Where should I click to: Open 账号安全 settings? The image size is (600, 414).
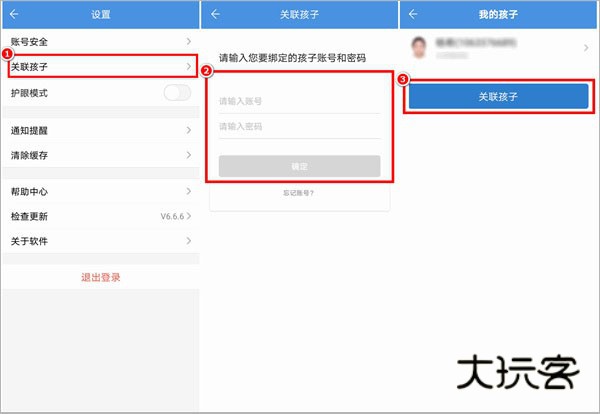(101, 42)
